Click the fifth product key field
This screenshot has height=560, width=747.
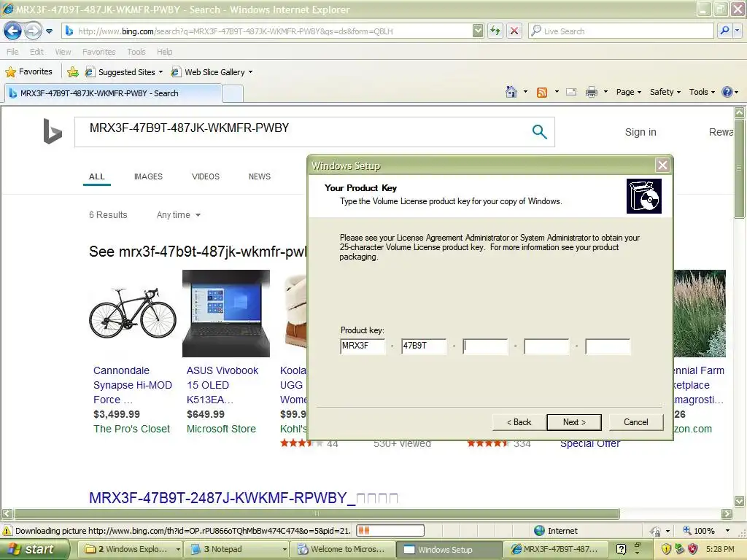(x=608, y=346)
